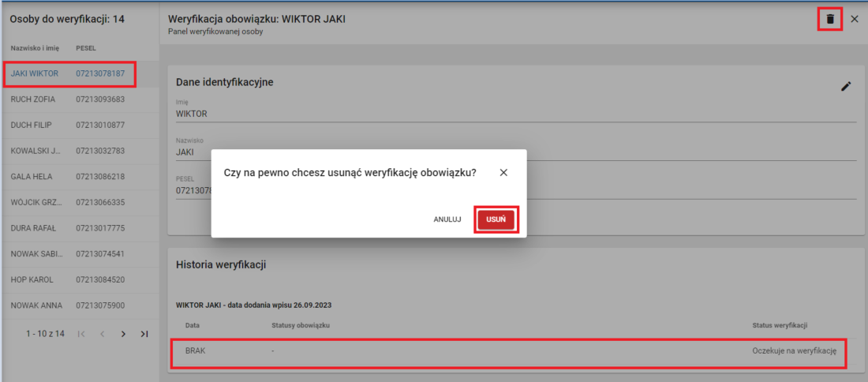868x382 pixels.
Task: Close the confirmation dialog with X
Action: [503, 172]
